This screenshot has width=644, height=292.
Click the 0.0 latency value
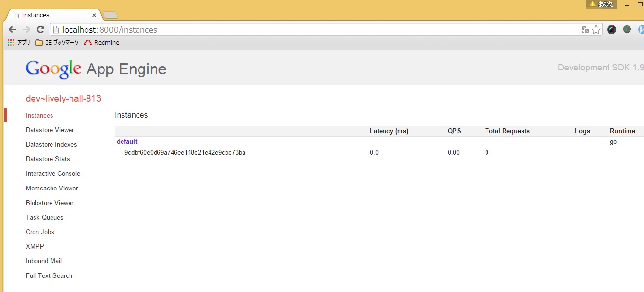point(374,153)
